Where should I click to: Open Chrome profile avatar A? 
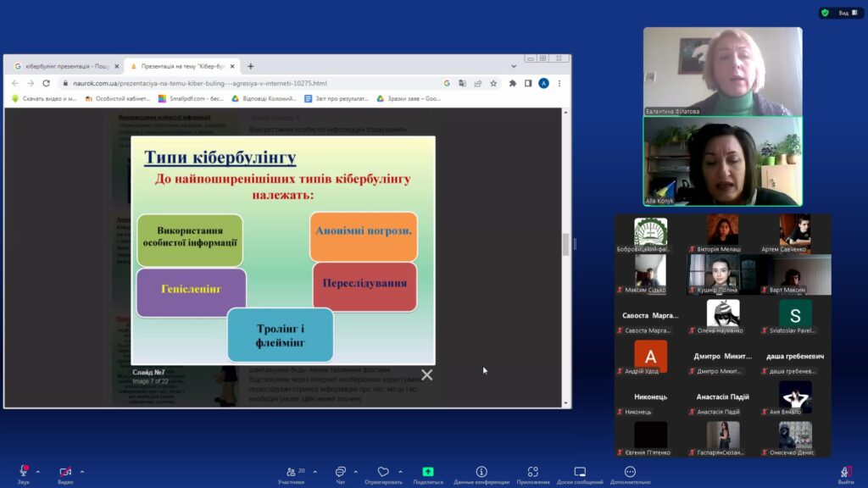[543, 83]
